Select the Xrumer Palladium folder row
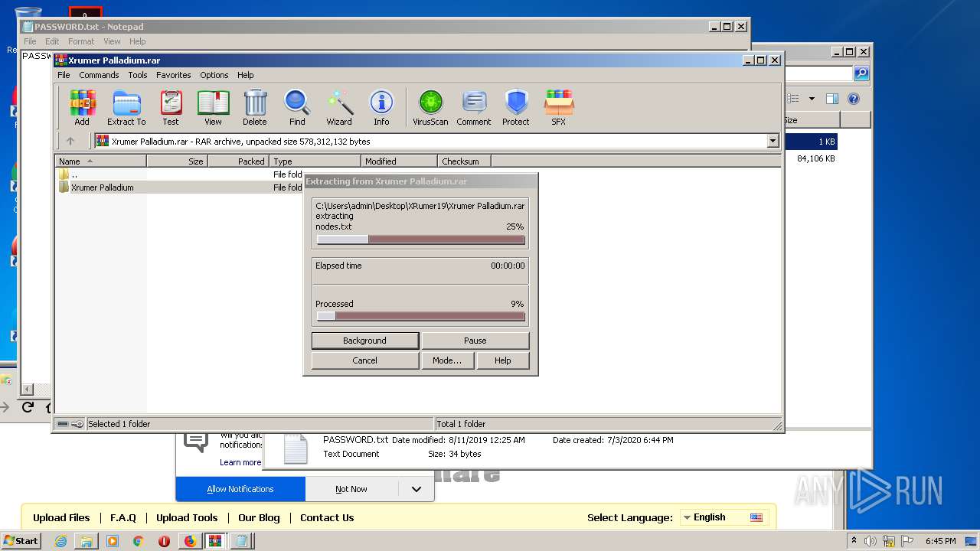This screenshot has height=551, width=980. pyautogui.click(x=180, y=187)
